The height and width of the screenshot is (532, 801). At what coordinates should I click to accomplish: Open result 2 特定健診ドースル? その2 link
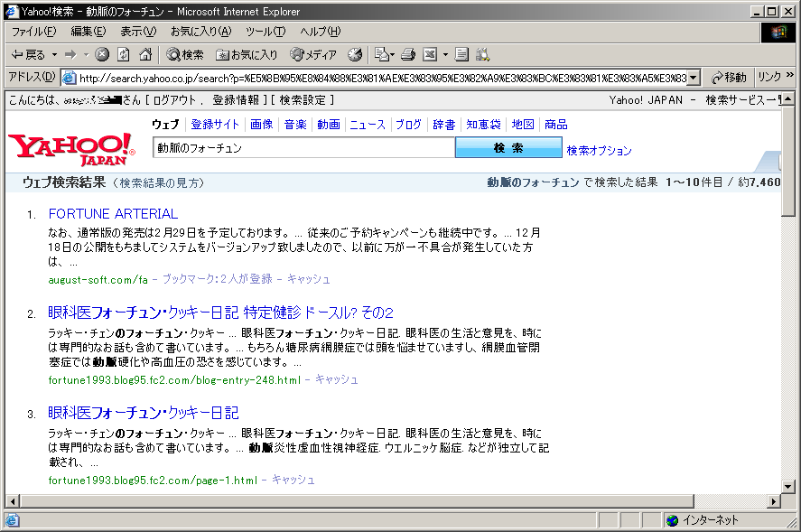coord(220,313)
